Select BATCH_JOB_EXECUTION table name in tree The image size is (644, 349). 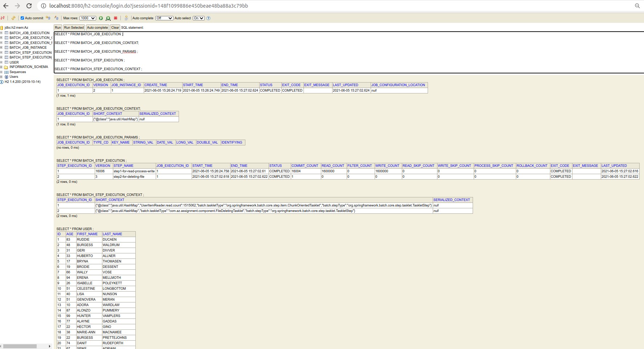(29, 33)
